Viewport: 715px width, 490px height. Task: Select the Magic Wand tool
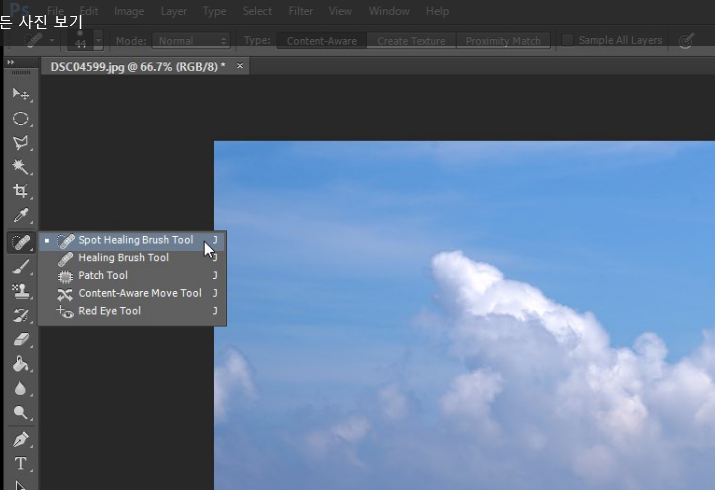click(21, 167)
